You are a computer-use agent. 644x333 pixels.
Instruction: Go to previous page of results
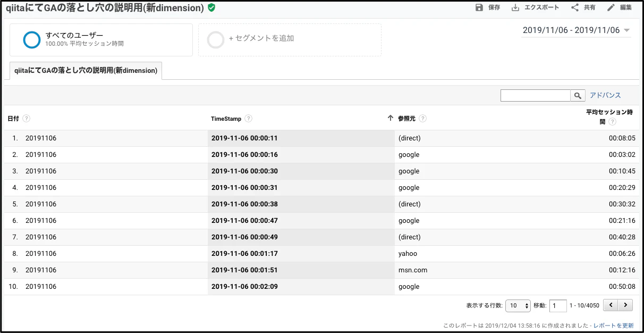click(x=612, y=305)
